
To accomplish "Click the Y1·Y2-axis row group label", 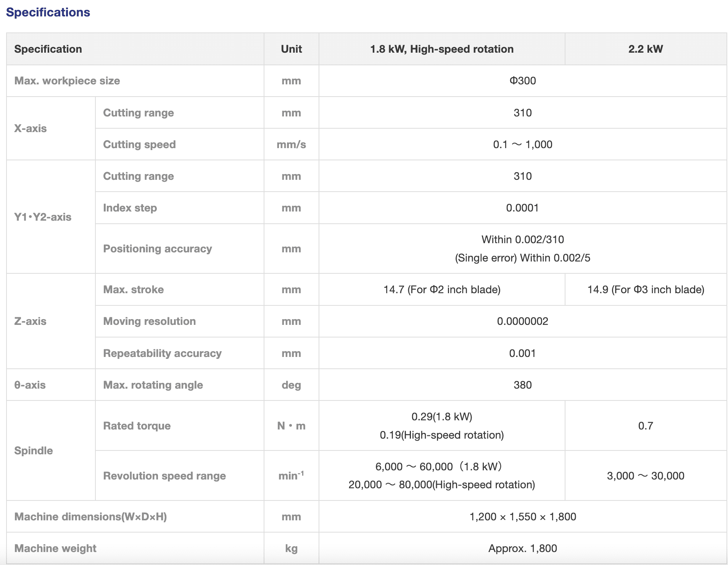I will (x=43, y=217).
